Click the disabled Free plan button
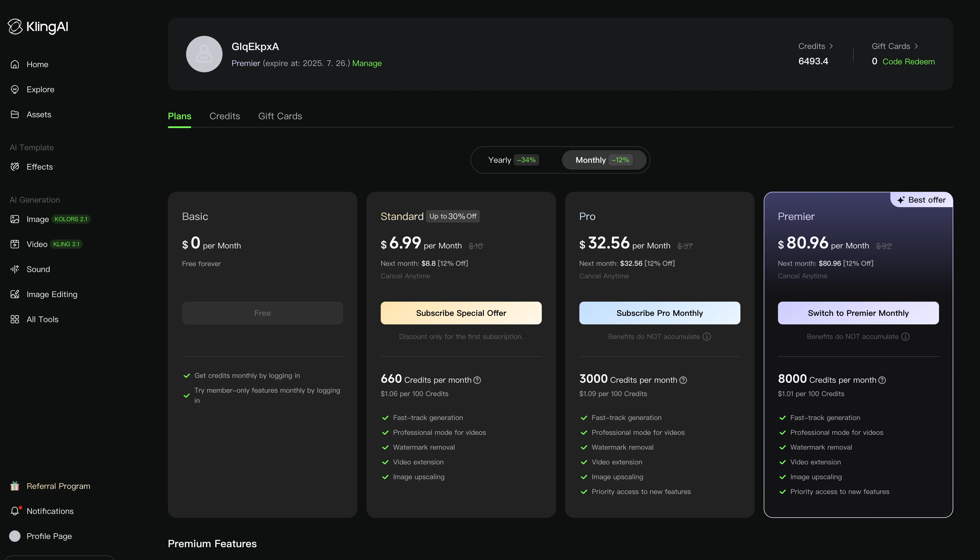The image size is (980, 560). pos(262,313)
